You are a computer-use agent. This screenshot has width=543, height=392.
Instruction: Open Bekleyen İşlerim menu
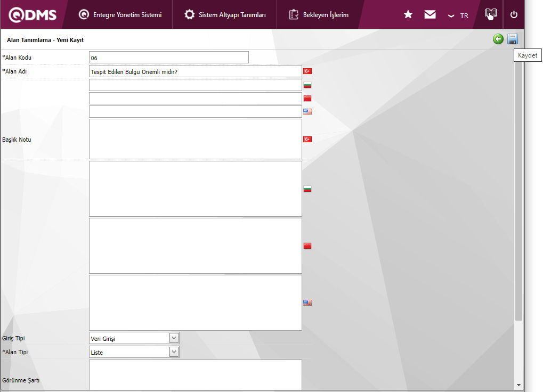(319, 14)
